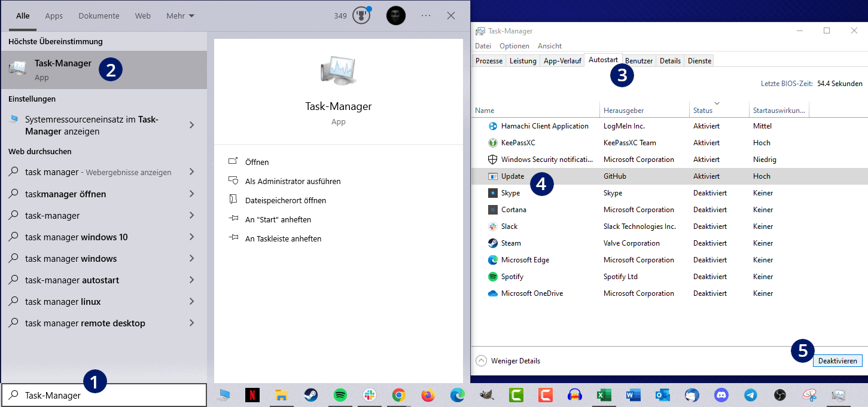Click the user avatar in search panel
The image size is (868, 407).
(396, 16)
